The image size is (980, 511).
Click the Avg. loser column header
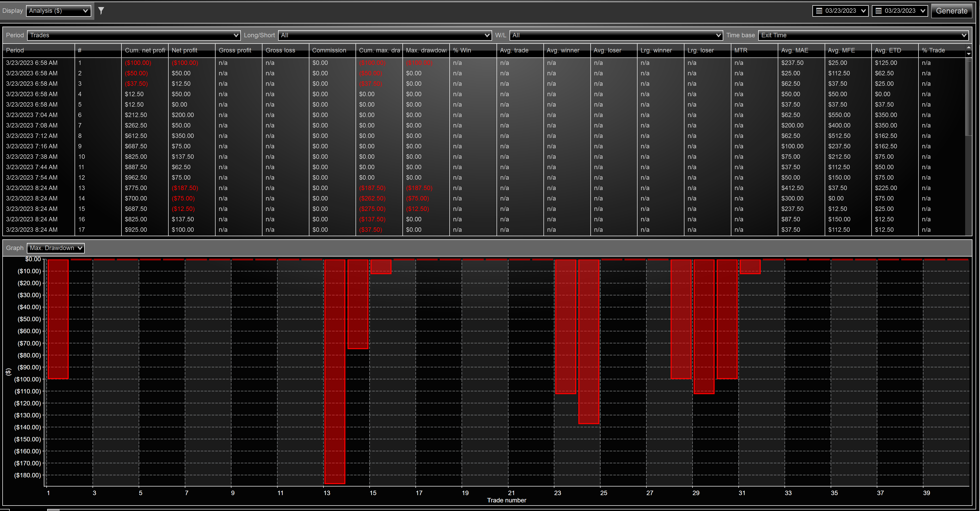614,50
